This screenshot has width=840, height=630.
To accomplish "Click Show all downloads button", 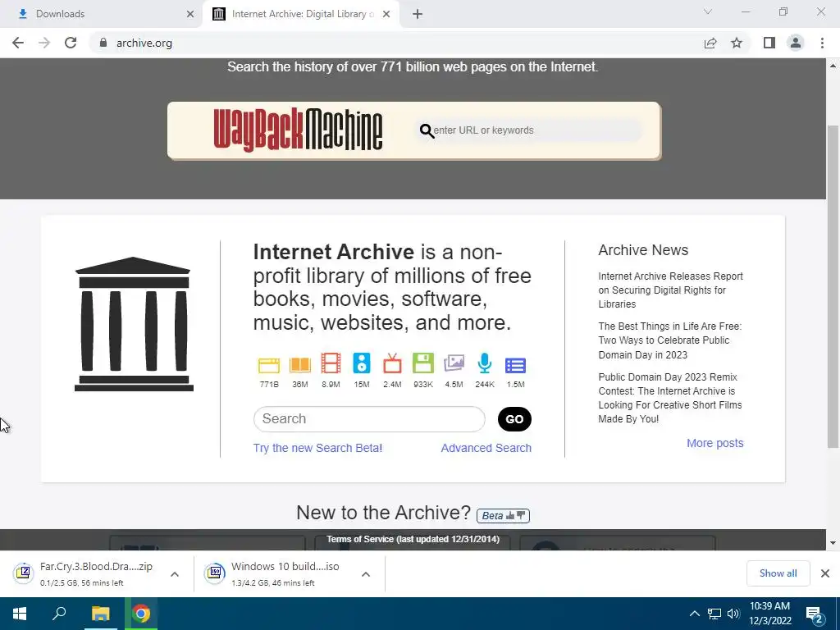I will click(x=778, y=573).
